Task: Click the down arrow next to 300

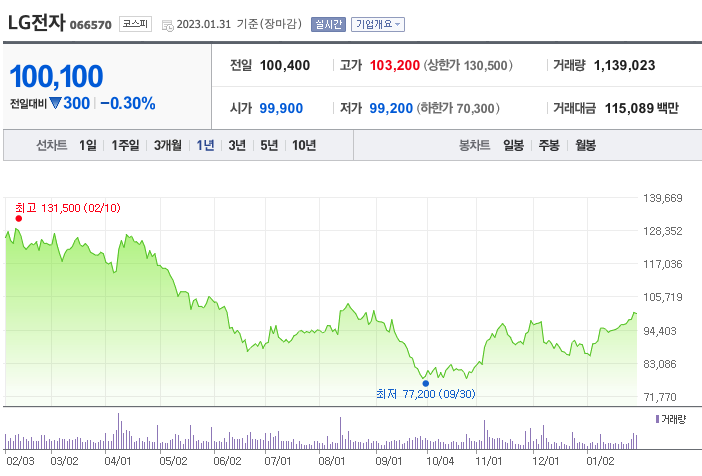Action: pos(56,103)
